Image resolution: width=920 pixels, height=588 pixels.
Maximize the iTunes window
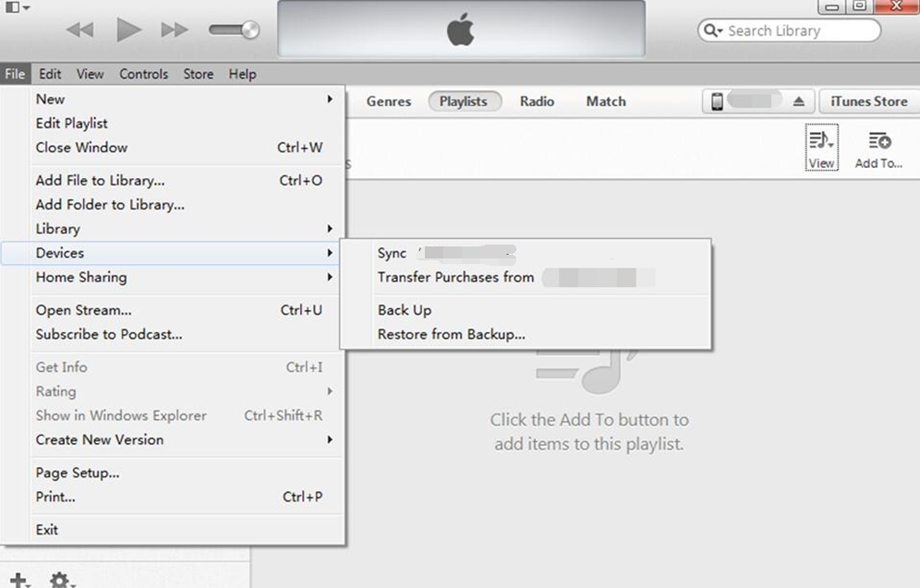click(860, 6)
